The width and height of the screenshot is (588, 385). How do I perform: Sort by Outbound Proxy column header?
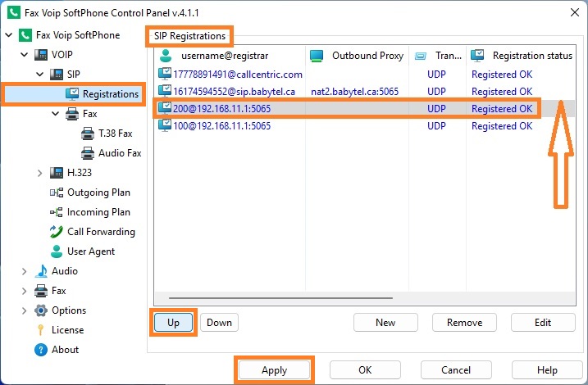pos(357,56)
